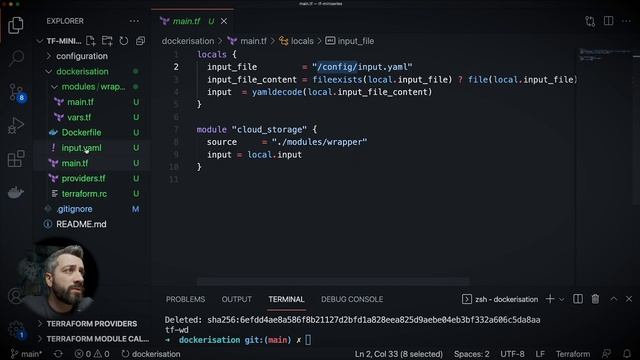Open README.md file

click(x=81, y=224)
